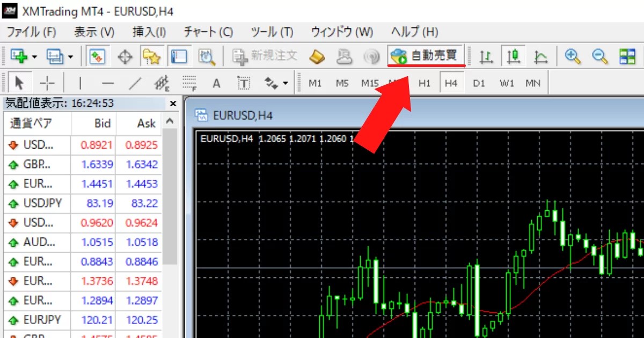
Task: Open the Strategy Tester magnifier icon
Action: tap(207, 56)
